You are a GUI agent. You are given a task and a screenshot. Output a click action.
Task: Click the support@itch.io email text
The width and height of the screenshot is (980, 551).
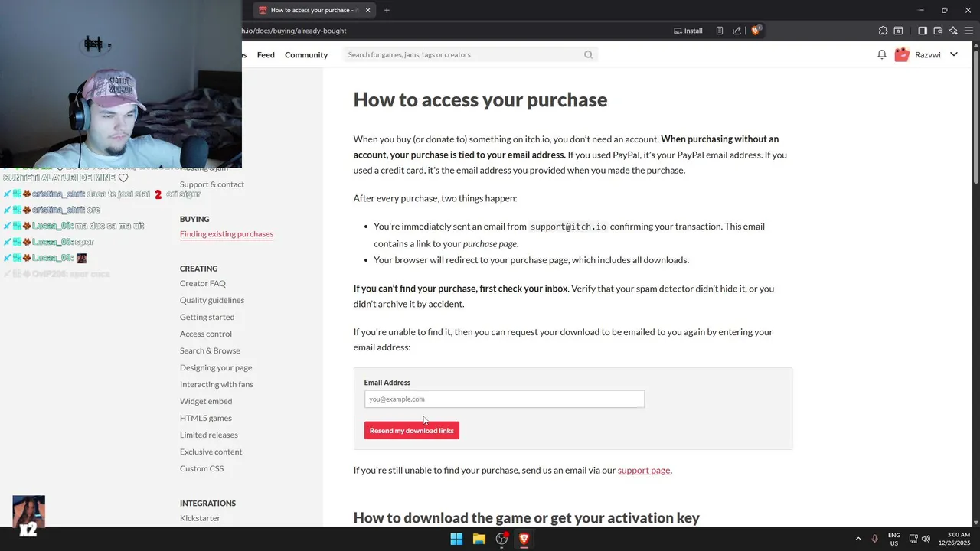568,227
